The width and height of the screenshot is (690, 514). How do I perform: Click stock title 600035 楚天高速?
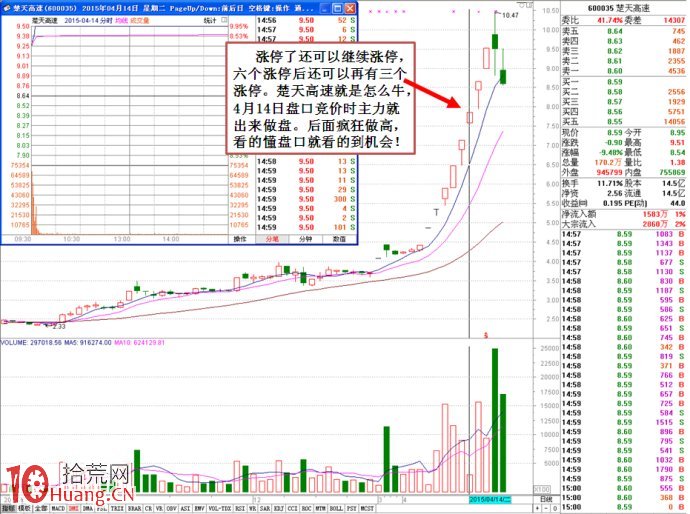[618, 8]
